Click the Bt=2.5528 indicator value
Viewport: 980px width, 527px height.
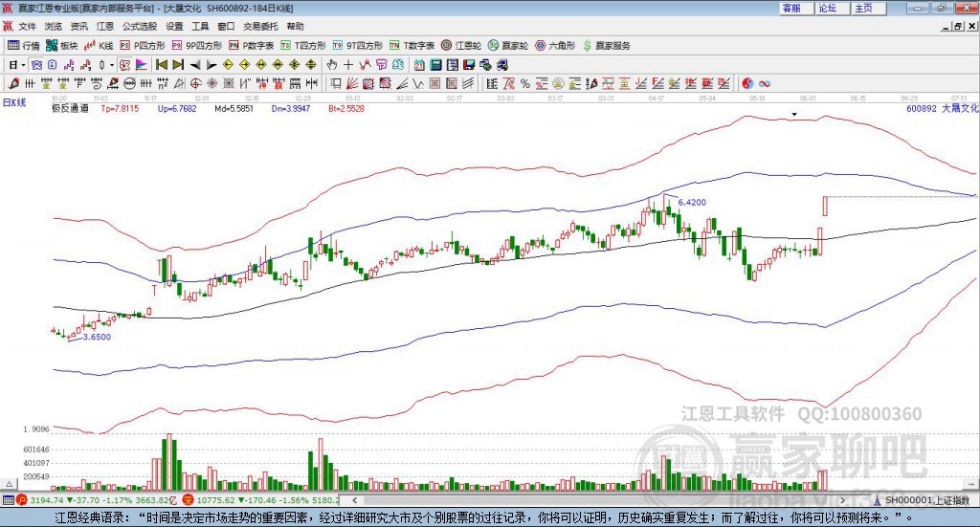[x=346, y=108]
